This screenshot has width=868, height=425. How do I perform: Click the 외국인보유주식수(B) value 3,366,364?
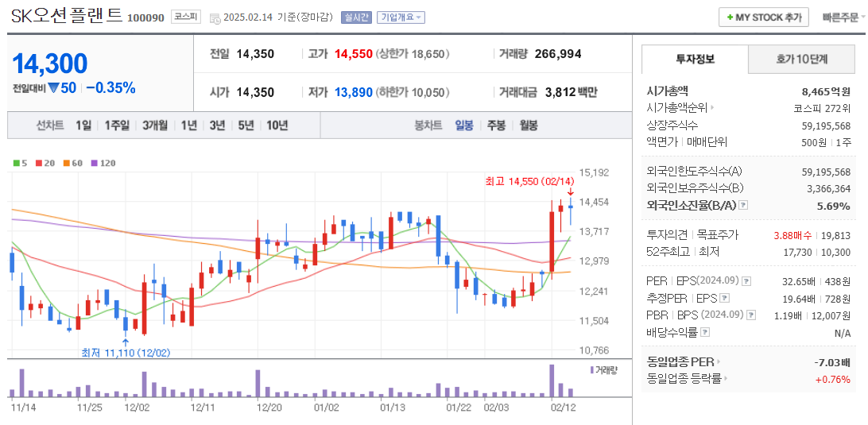pos(829,189)
